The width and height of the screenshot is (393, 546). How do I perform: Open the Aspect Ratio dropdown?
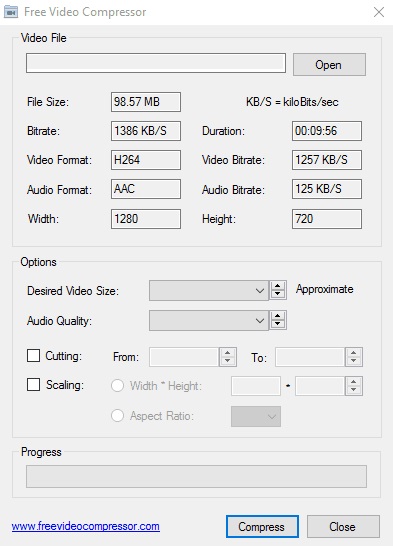coord(256,416)
